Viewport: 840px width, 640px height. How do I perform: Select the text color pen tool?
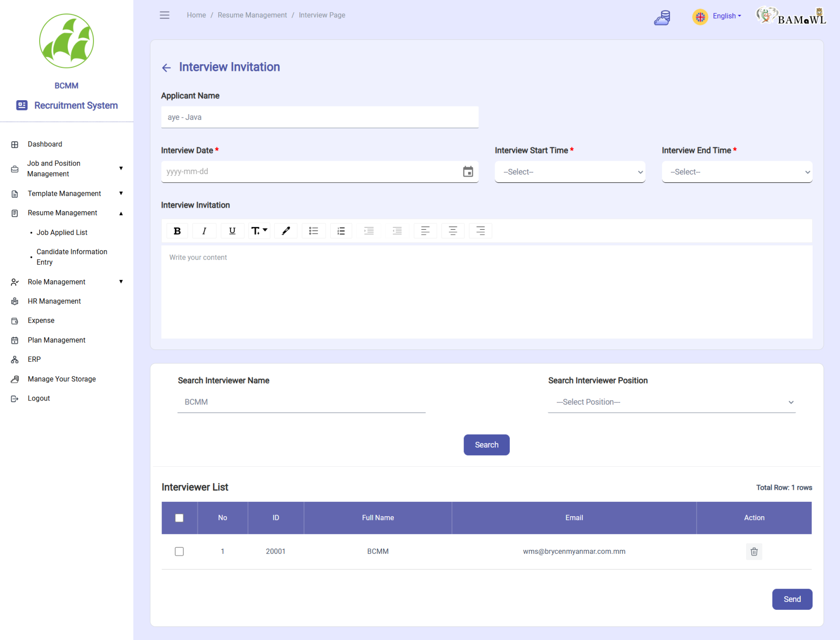(x=286, y=231)
